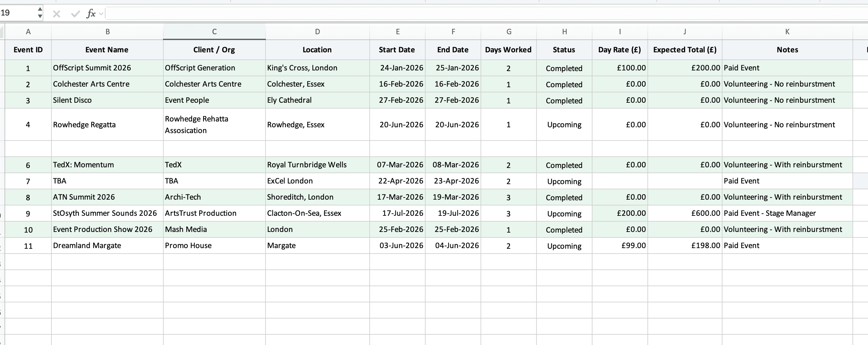Viewport: 868px width, 345px height.
Task: Select the '24-Jan-2026' start date cell
Action: [x=397, y=68]
